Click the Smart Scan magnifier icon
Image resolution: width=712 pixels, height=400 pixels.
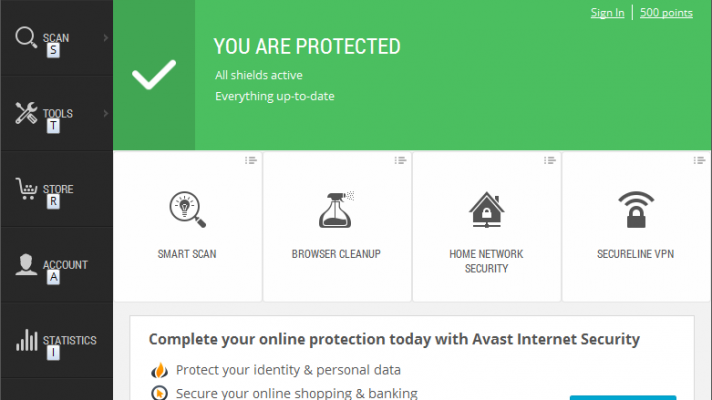[187, 210]
